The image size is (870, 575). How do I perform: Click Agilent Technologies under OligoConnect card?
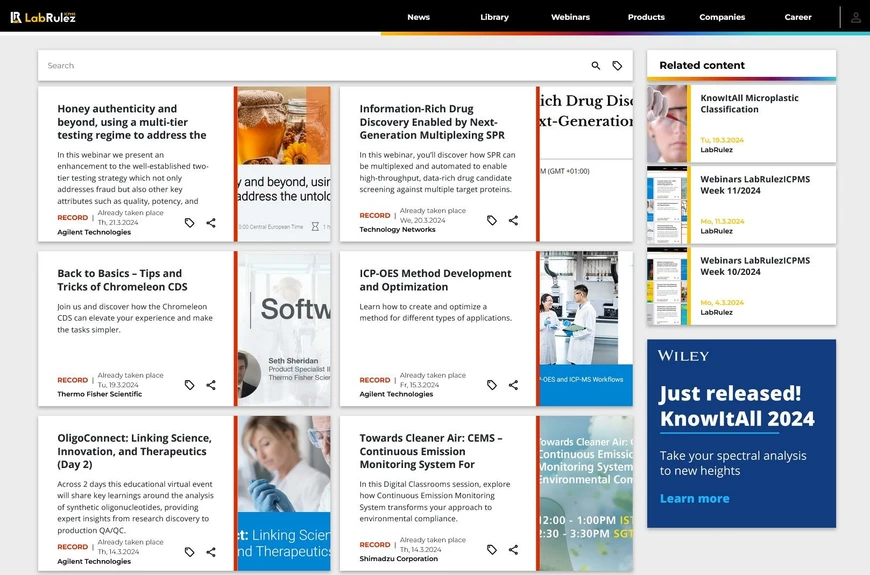94,561
